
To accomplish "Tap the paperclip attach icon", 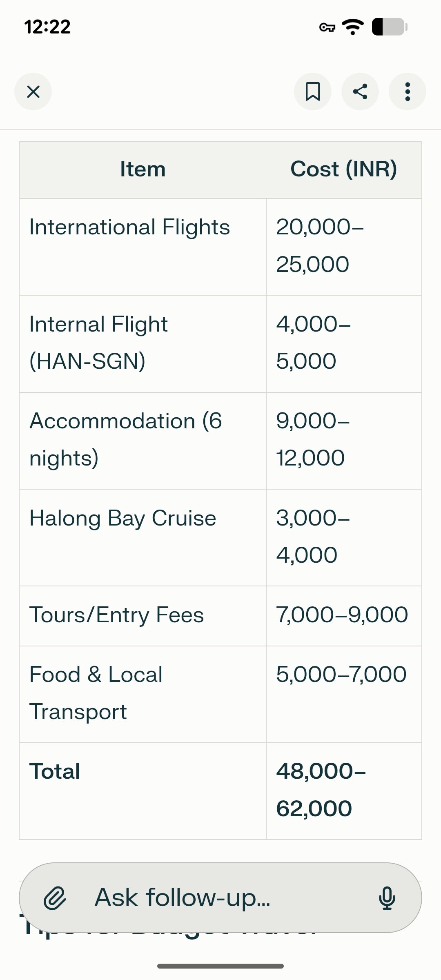I will (55, 898).
